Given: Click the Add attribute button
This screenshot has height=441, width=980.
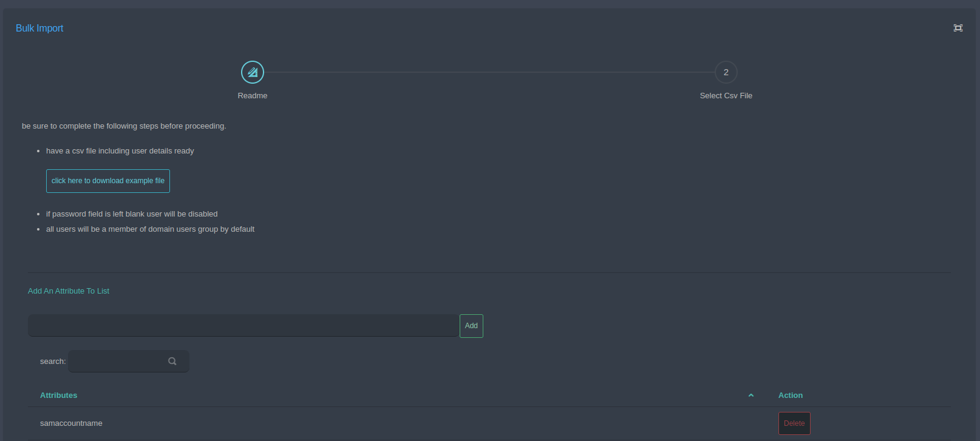Looking at the screenshot, I should [471, 326].
